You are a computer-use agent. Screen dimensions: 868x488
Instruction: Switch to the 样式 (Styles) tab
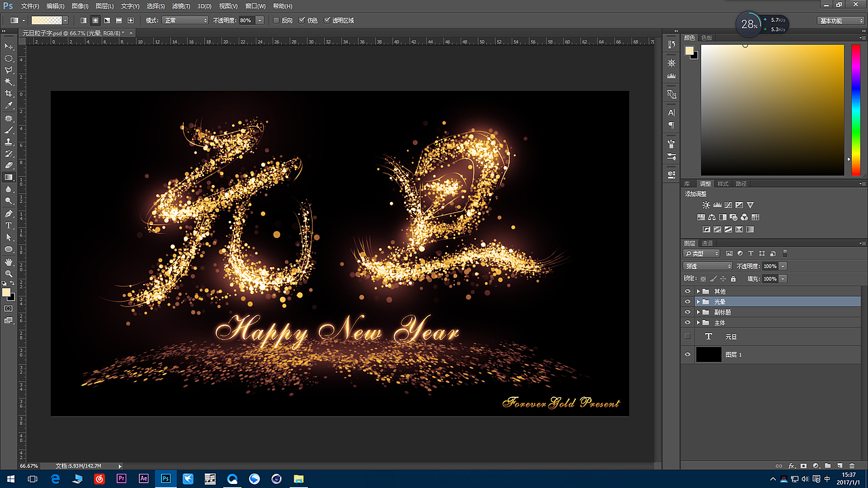(724, 184)
